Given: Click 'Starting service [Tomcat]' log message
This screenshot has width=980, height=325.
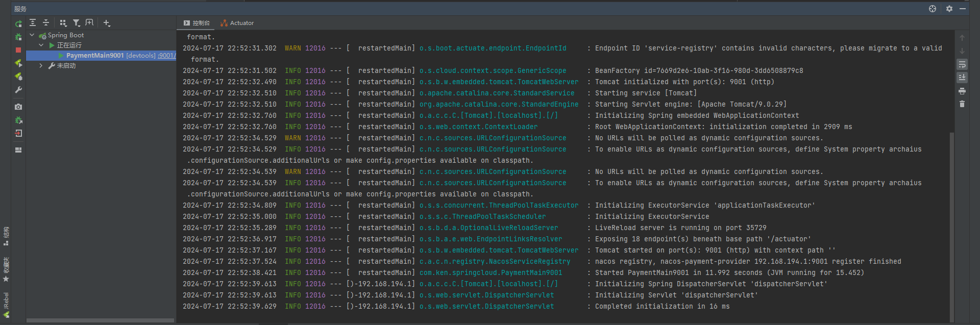Looking at the screenshot, I should click(x=646, y=93).
